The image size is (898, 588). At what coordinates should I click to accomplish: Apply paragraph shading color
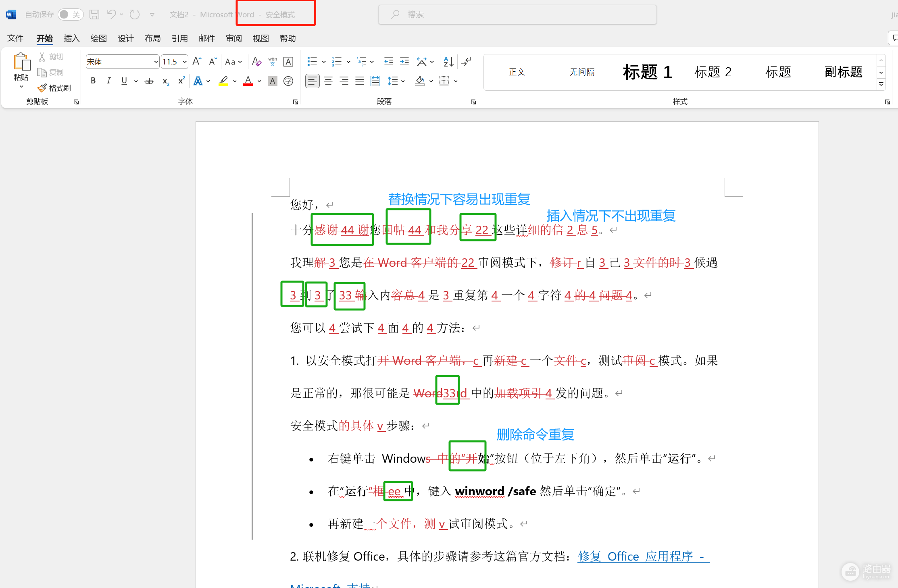coord(420,81)
